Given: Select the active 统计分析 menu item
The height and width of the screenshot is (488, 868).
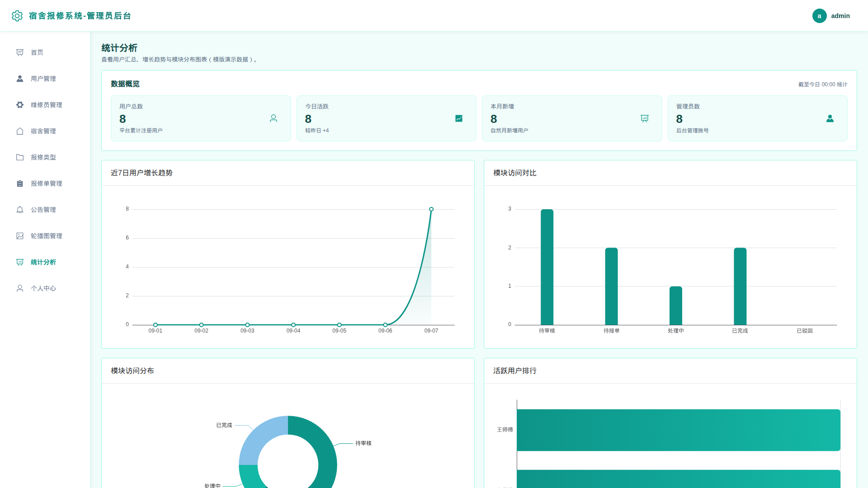Looking at the screenshot, I should coord(45,262).
